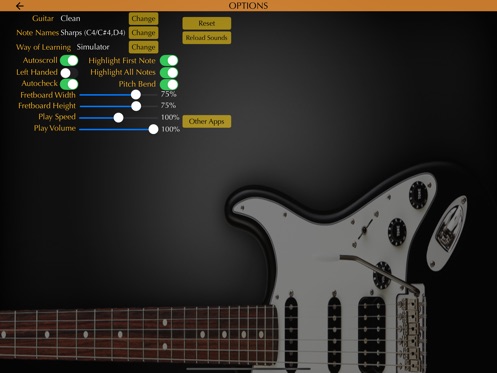Open the Other Apps button
Screen dimensions: 497x373
[x=207, y=121]
